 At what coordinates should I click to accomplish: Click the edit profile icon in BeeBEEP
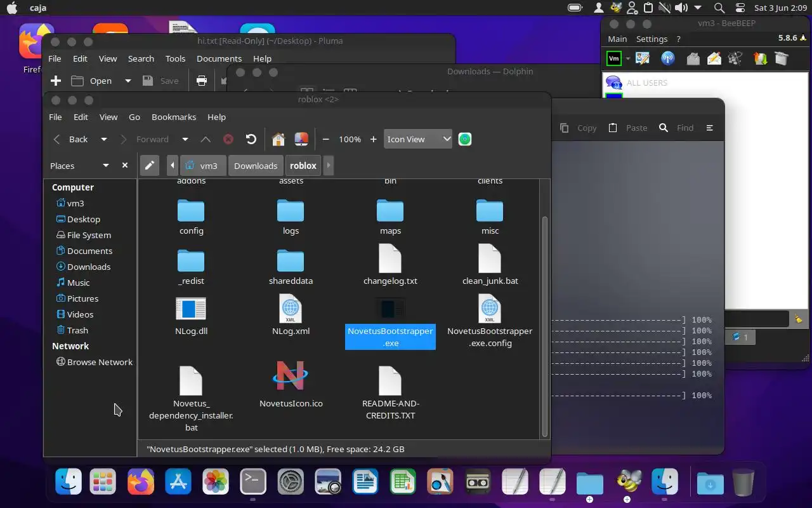(643, 58)
